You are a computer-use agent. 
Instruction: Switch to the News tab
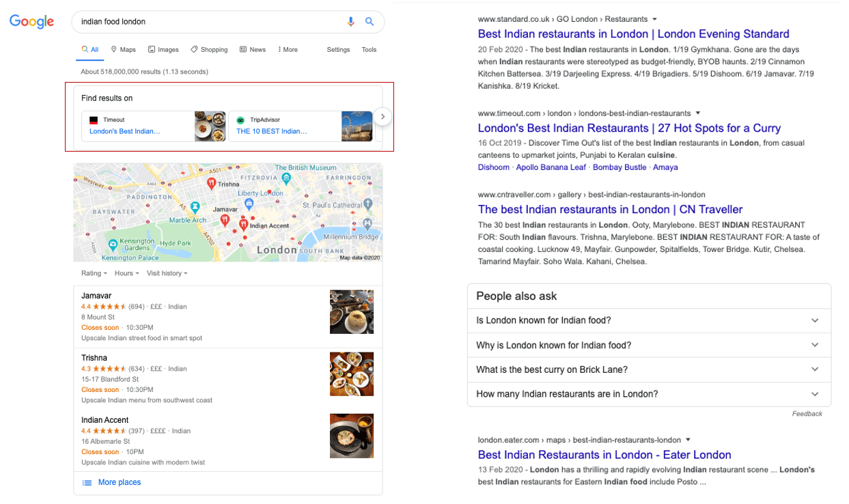coord(253,50)
